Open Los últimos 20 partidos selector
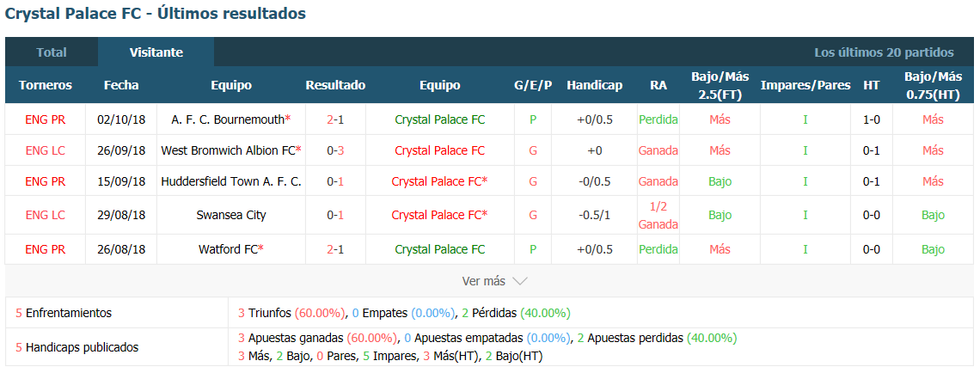980x367 pixels. [884, 52]
